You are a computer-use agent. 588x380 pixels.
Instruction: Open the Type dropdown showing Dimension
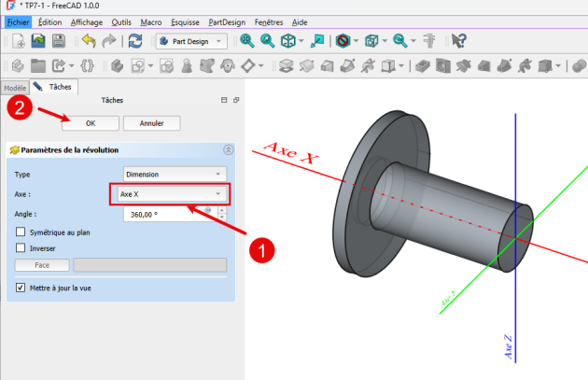coord(175,174)
